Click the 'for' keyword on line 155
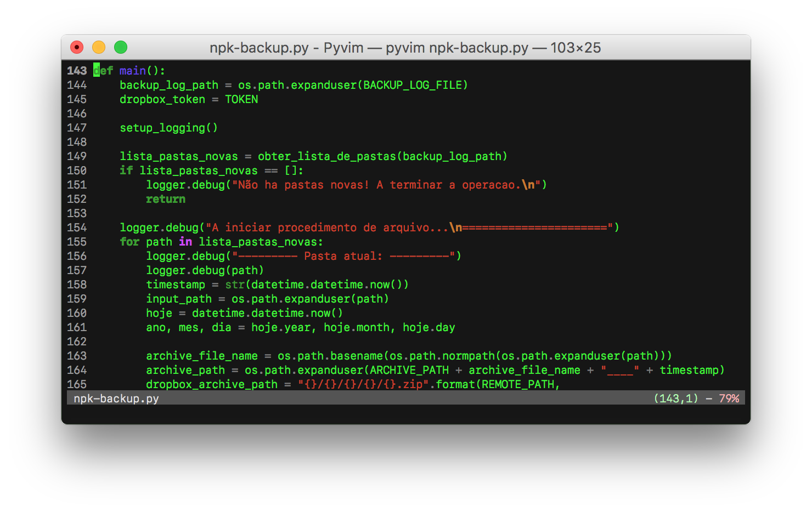Viewport: 812px width, 512px height. (x=129, y=242)
